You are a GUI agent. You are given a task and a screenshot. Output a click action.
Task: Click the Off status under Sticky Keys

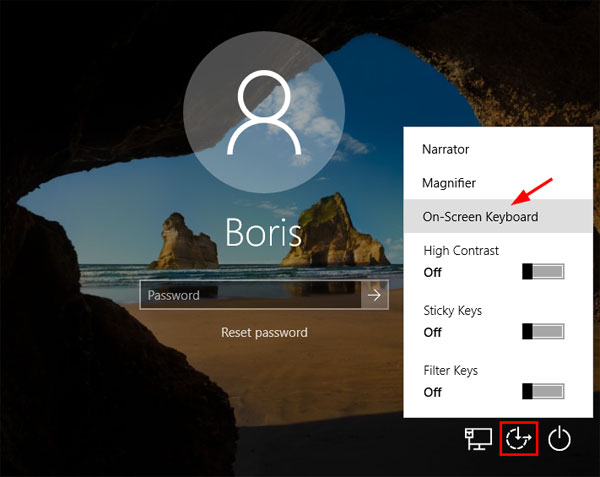(433, 332)
